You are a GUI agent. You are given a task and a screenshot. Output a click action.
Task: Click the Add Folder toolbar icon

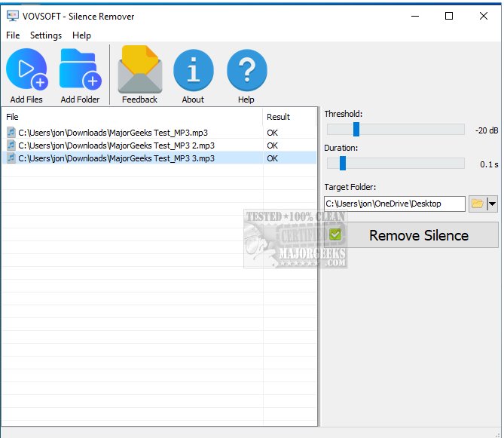point(81,69)
